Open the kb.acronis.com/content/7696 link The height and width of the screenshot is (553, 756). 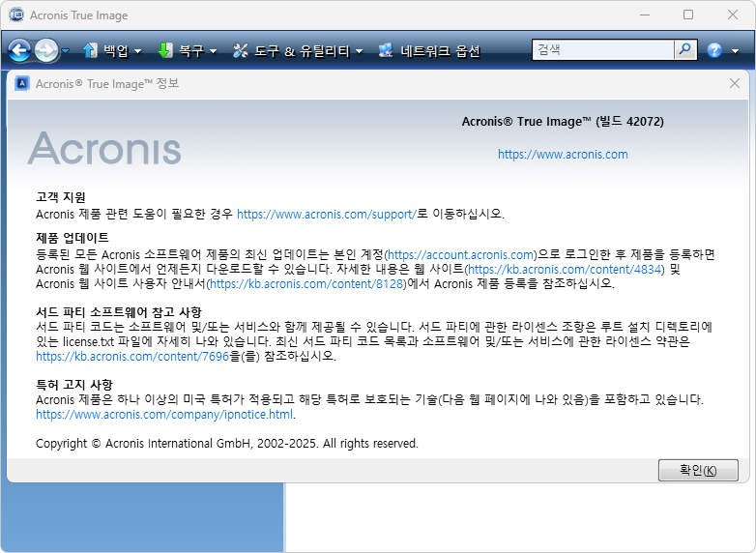132,357
